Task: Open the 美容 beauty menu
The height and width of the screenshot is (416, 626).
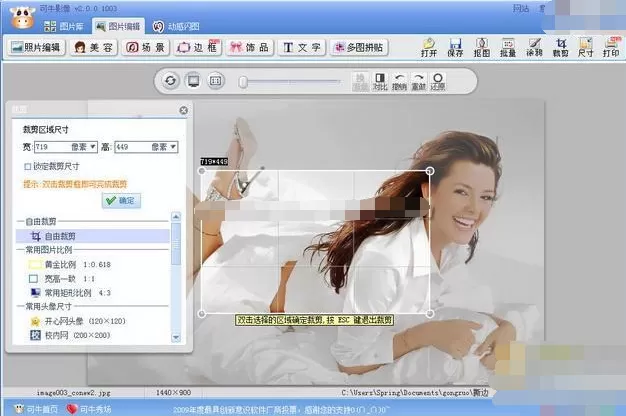Action: [x=94, y=47]
